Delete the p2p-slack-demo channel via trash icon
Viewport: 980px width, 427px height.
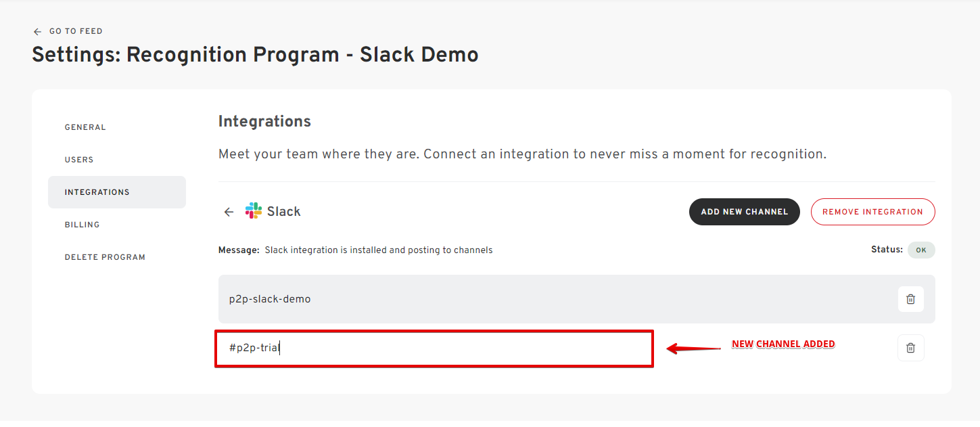click(x=910, y=299)
